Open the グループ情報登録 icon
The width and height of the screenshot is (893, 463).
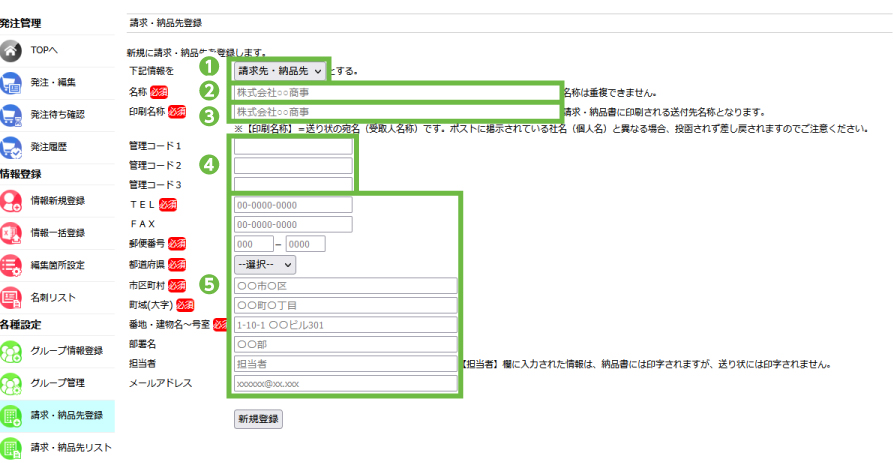[x=12, y=351]
